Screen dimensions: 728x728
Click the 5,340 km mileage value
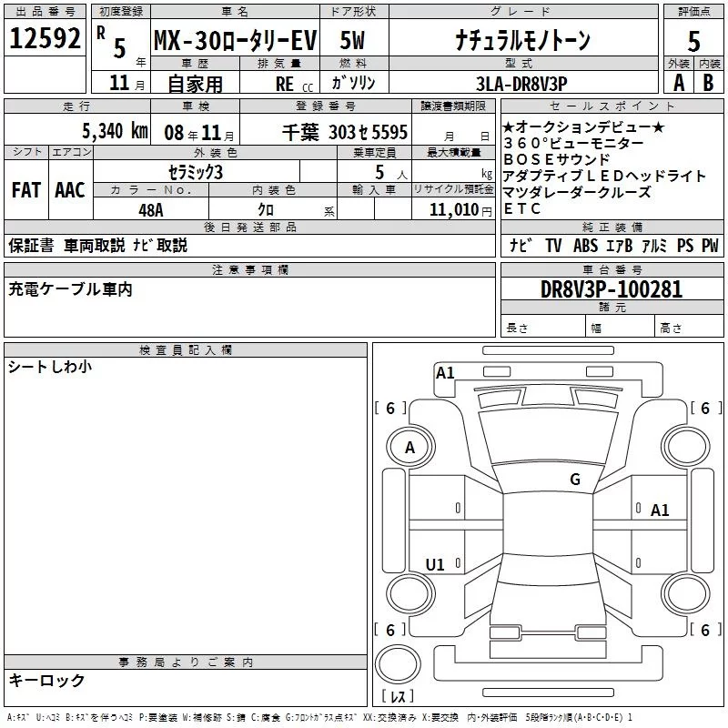coord(115,131)
